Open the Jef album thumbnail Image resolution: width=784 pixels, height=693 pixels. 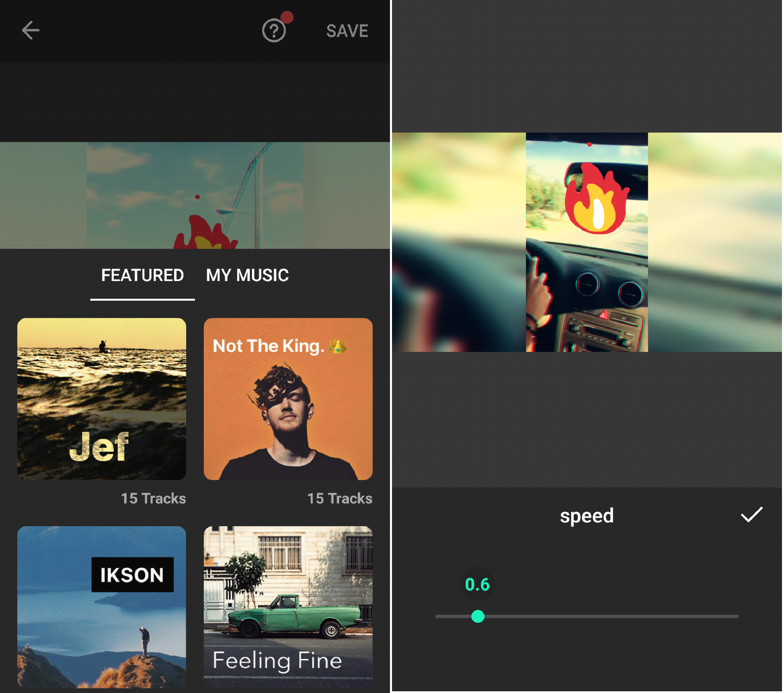click(102, 399)
